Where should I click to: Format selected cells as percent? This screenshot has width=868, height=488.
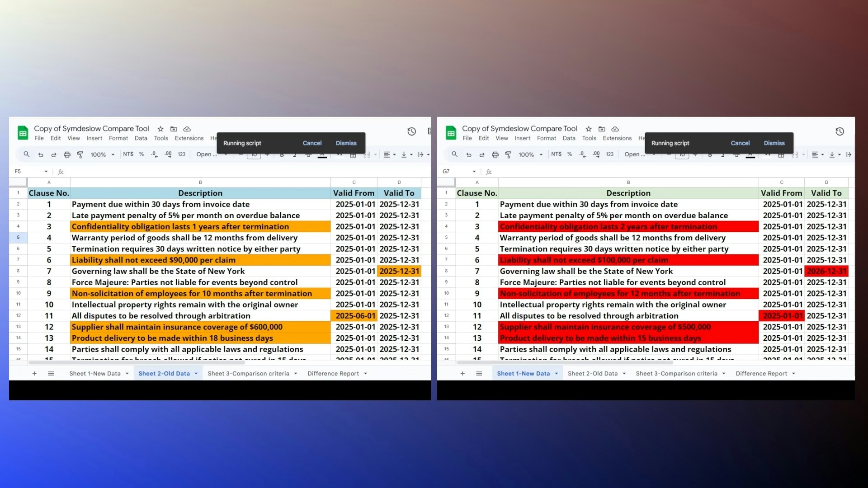(x=142, y=154)
